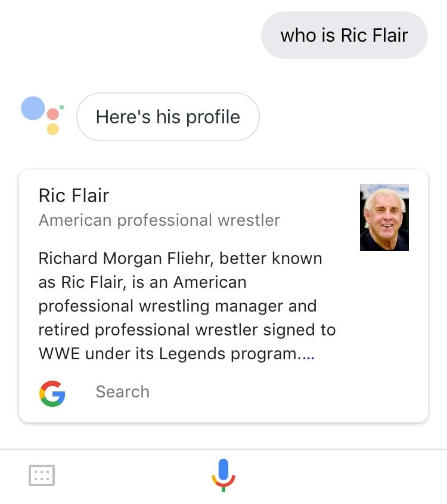Open Ric Flair's profile photo thumbnail
447x504 pixels.
tap(384, 217)
